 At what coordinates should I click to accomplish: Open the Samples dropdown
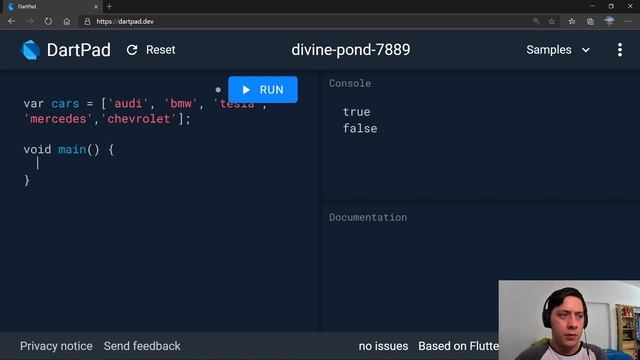coord(558,50)
